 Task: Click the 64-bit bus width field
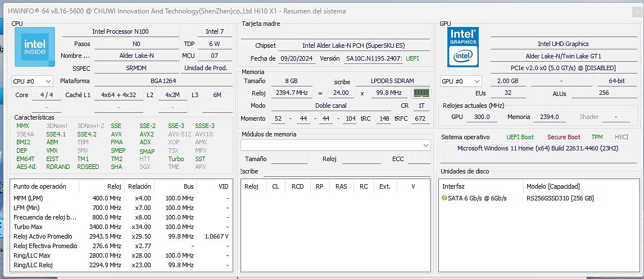(x=617, y=81)
